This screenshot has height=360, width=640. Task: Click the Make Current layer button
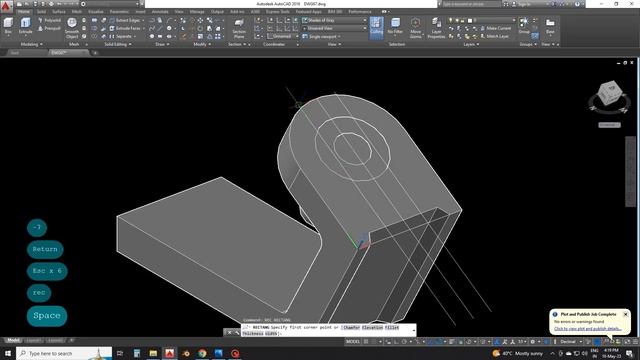point(496,29)
